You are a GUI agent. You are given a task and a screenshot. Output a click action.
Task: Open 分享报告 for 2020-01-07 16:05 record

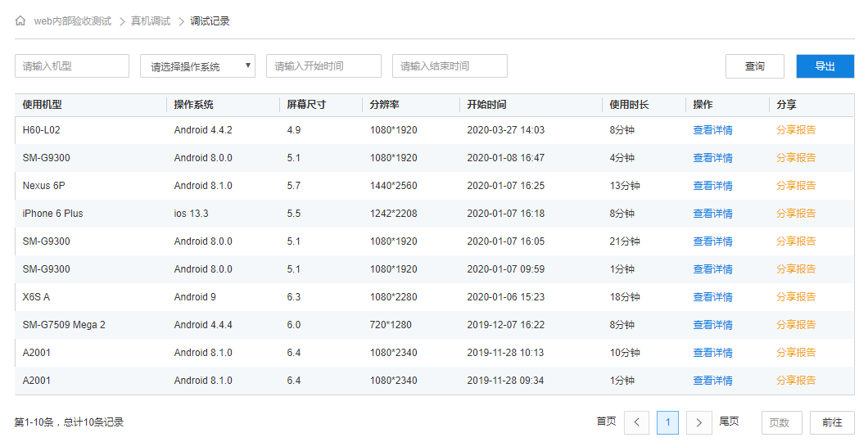(796, 241)
